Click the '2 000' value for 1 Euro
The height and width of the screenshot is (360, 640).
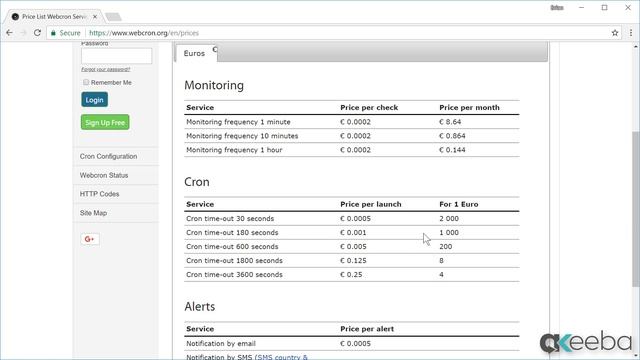[449, 219]
